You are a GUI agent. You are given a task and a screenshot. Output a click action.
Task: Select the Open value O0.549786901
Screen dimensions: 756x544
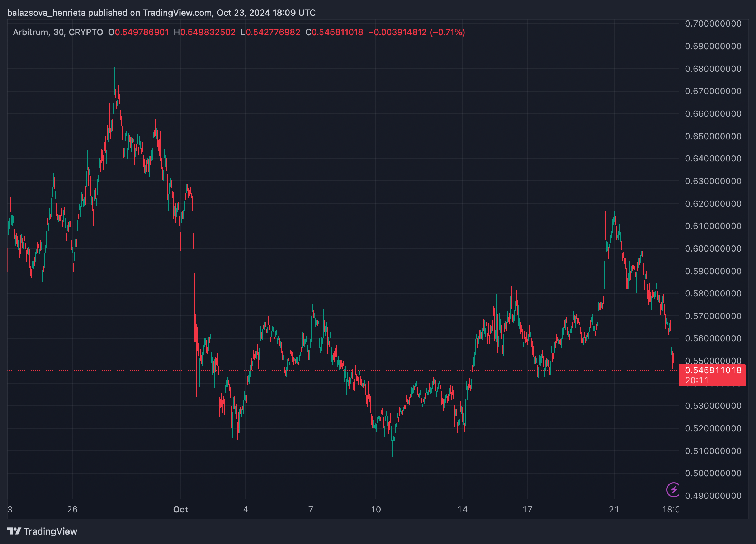pos(138,32)
